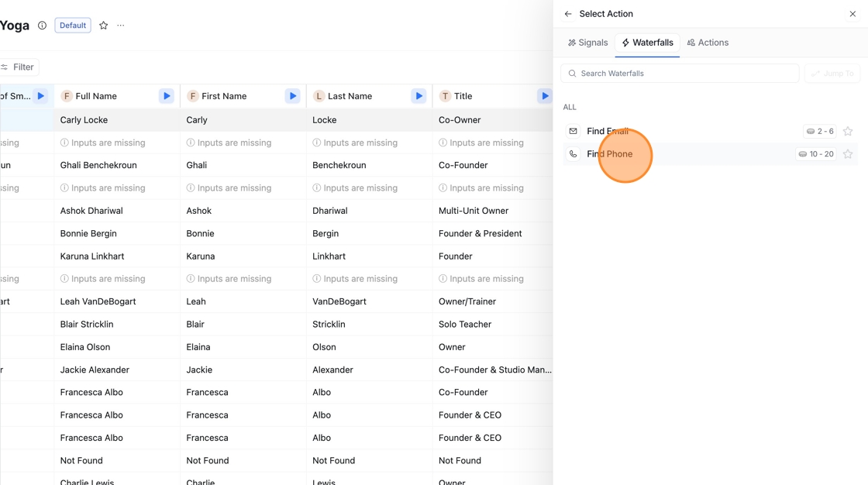
Task: Click the Full Name column header
Action: click(x=117, y=96)
